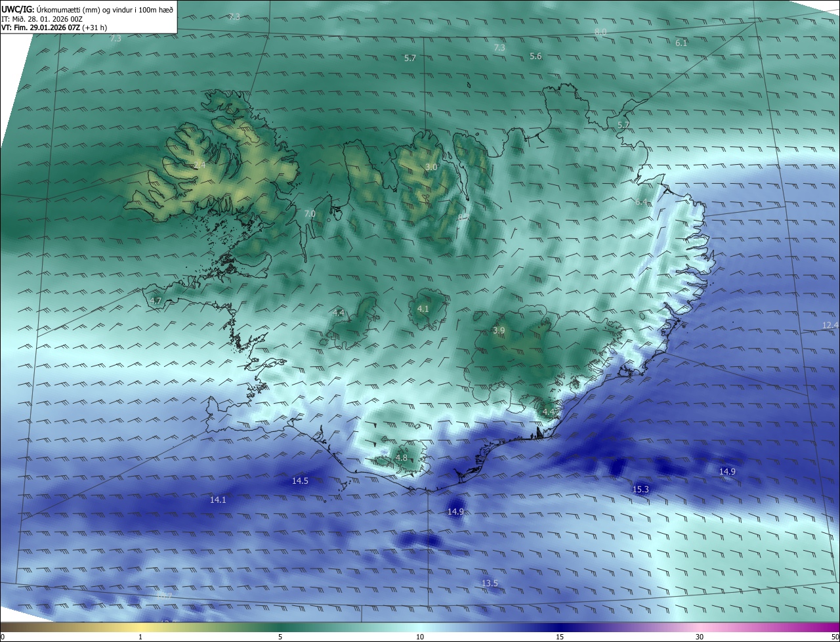Image resolution: width=840 pixels, height=642 pixels.
Task: Click the 3.9 value over Vatnajökull
Action: (x=499, y=330)
